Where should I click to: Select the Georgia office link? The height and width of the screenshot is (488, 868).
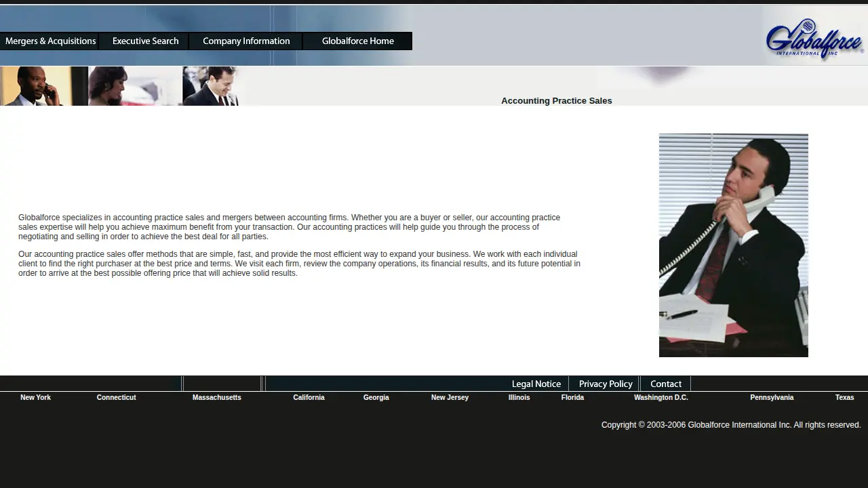pos(376,397)
